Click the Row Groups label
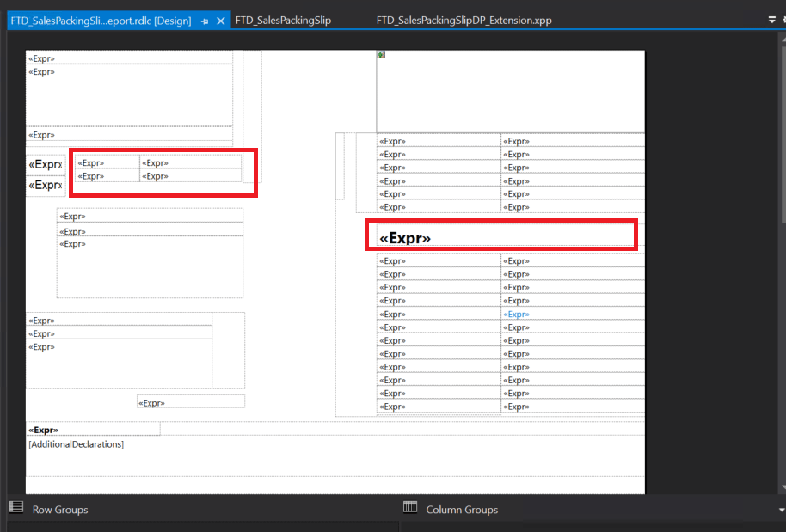The height and width of the screenshot is (532, 786). 59,510
